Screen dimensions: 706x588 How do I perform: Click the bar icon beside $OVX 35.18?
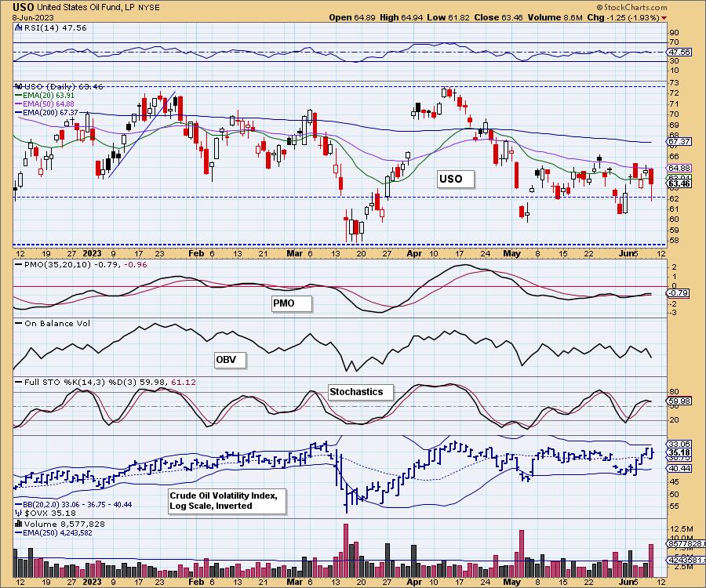(19, 513)
